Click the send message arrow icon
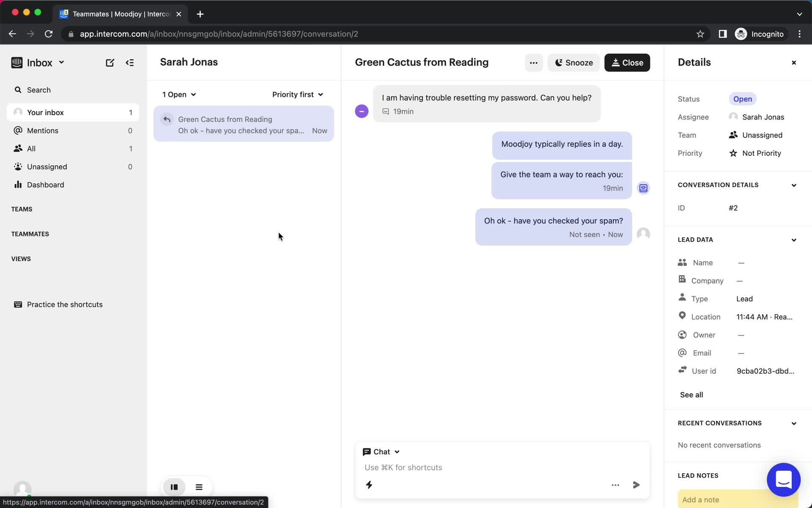812x508 pixels. (x=636, y=485)
